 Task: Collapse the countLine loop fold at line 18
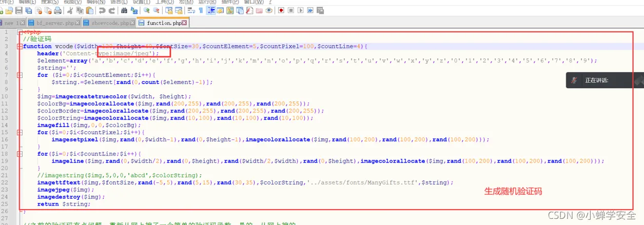(x=19, y=154)
